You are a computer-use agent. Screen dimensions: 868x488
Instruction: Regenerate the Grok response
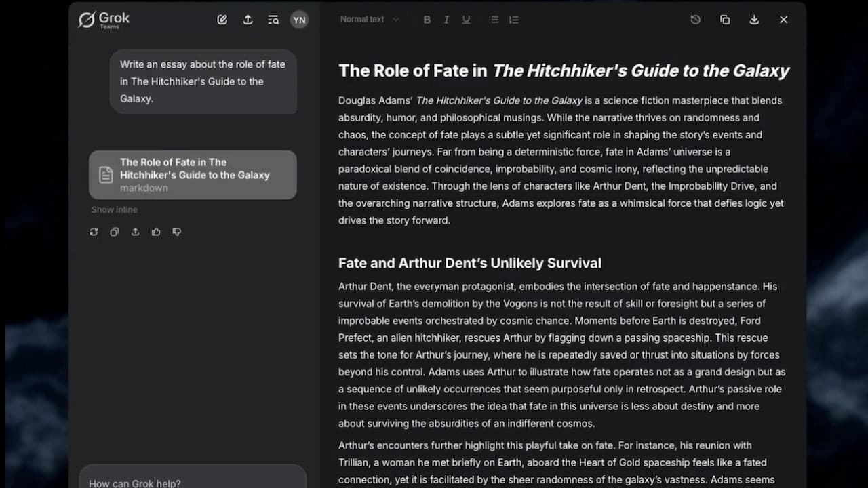[x=94, y=232]
